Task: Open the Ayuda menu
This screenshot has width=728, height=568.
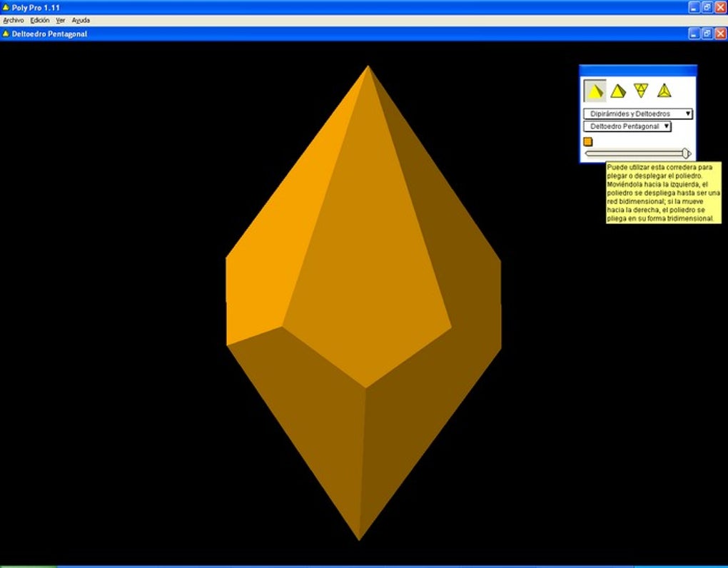Action: click(x=81, y=21)
